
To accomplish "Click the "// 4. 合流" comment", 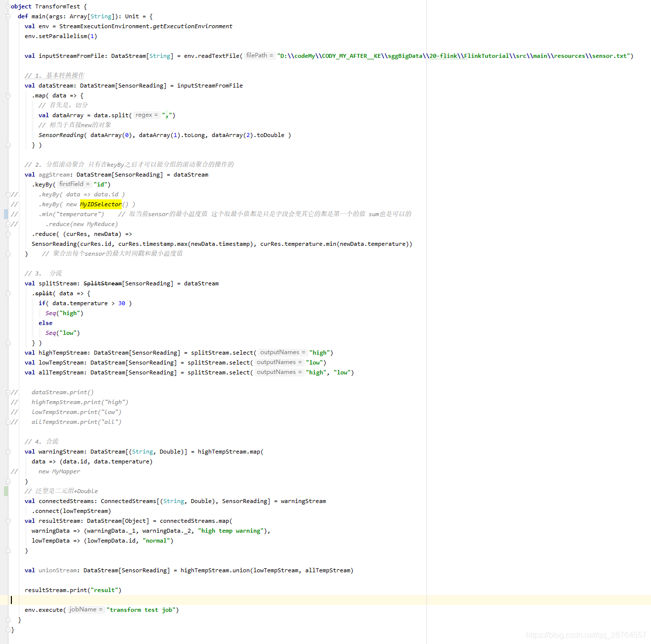I will 42,442.
